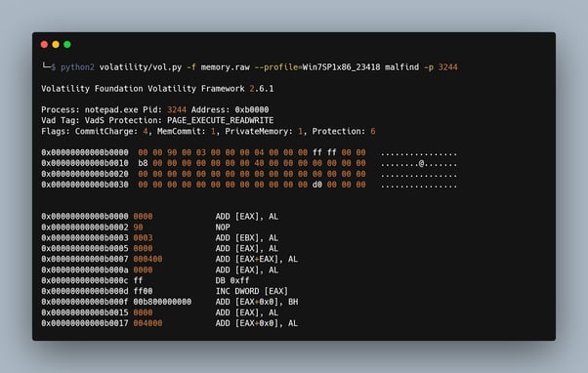Click the volatility/vol.py path in command
The height and width of the screenshot is (373, 588).
point(141,67)
